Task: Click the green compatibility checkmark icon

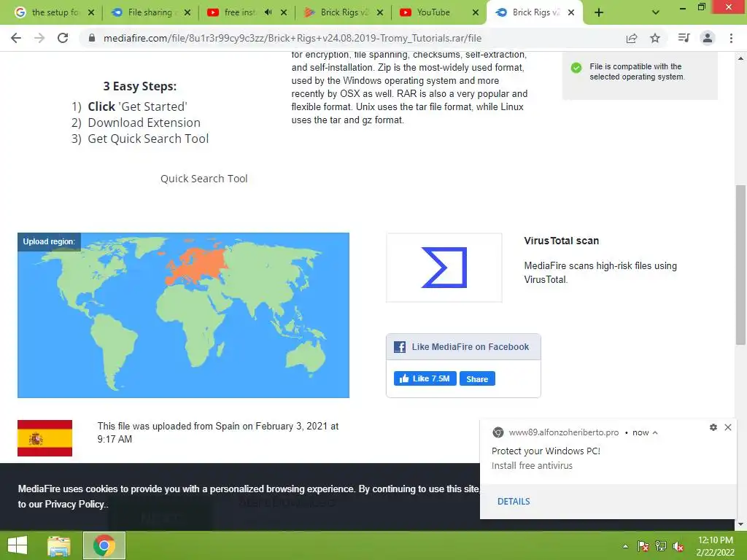Action: pos(576,68)
